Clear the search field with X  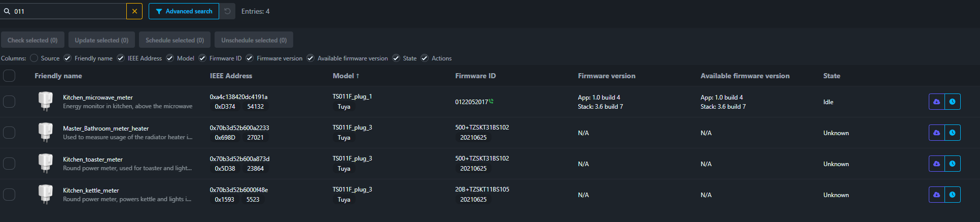[134, 11]
